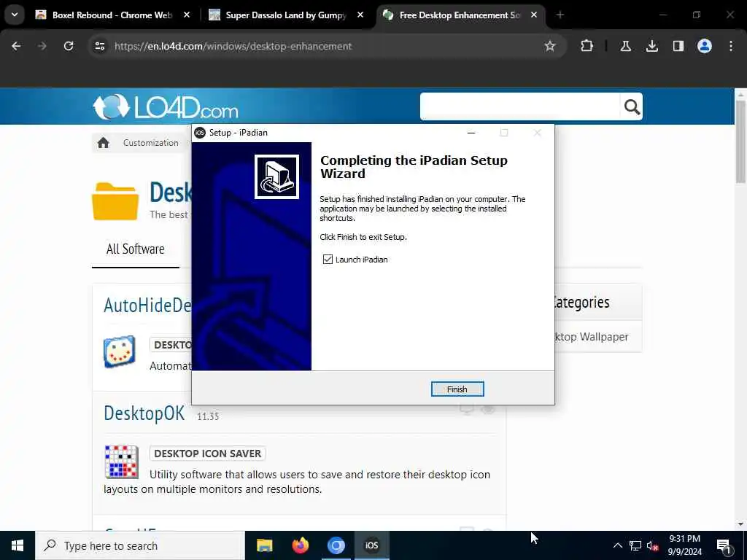Image resolution: width=747 pixels, height=560 pixels.
Task: Click the Chrome taskbar icon
Action: tap(336, 545)
